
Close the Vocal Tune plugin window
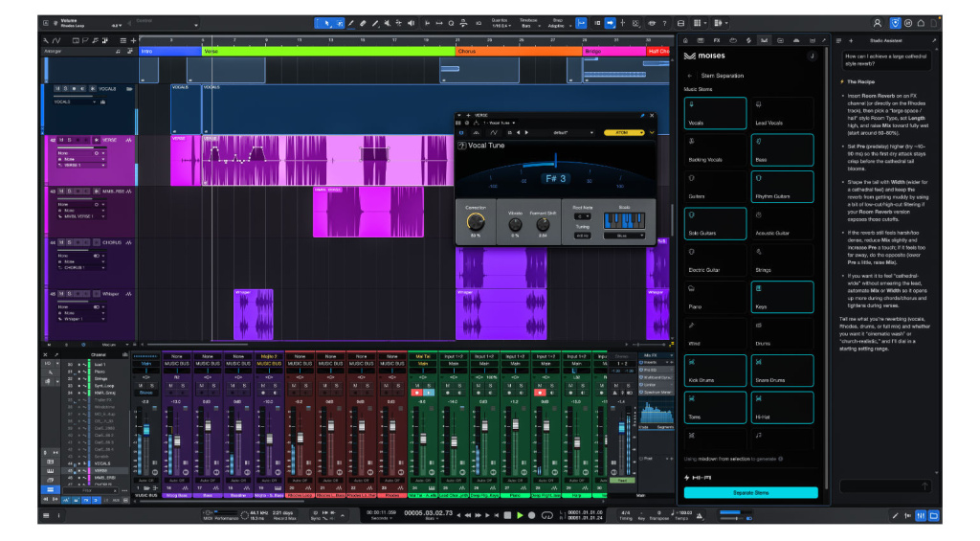pos(651,116)
